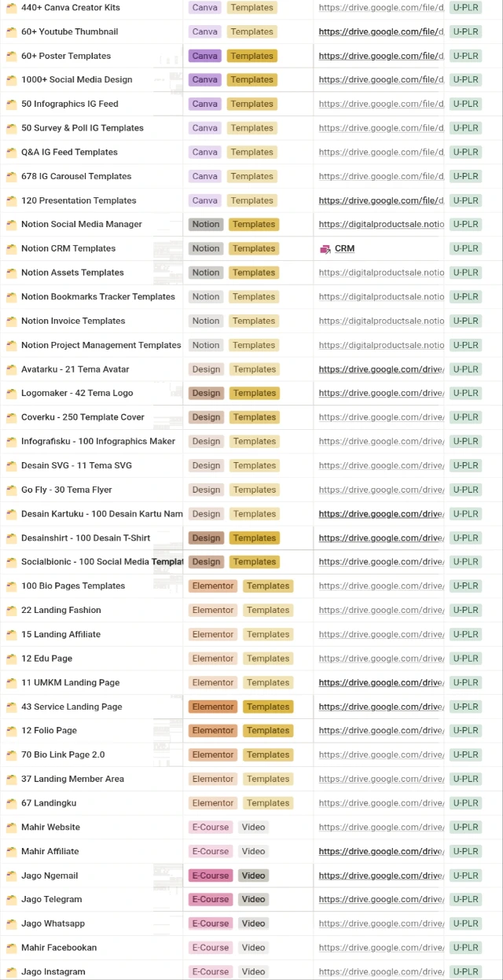
Task: Click Elementor tag in 22 Landing Fashion row
Action: (x=213, y=610)
